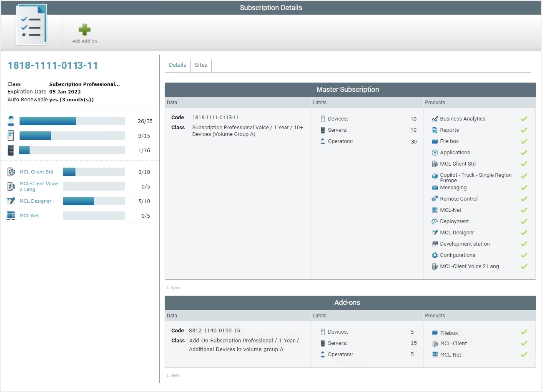Click the File box folder icon
The width and height of the screenshot is (542, 392).
click(435, 141)
